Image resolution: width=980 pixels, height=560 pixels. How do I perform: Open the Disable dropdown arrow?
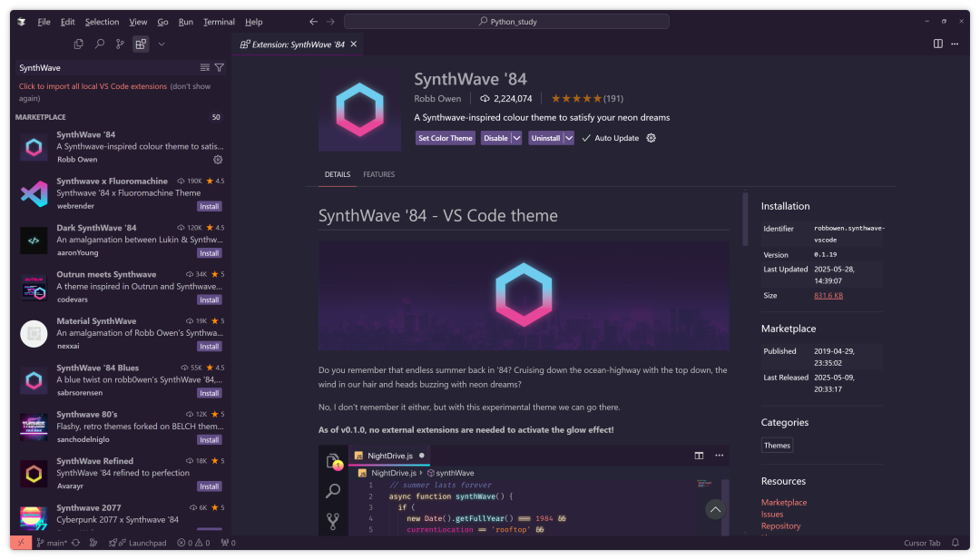516,138
